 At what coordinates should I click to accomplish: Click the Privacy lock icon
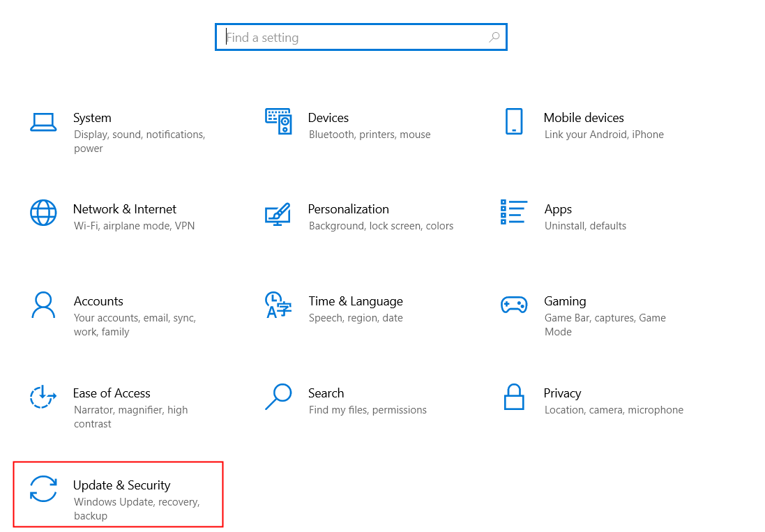click(x=514, y=397)
